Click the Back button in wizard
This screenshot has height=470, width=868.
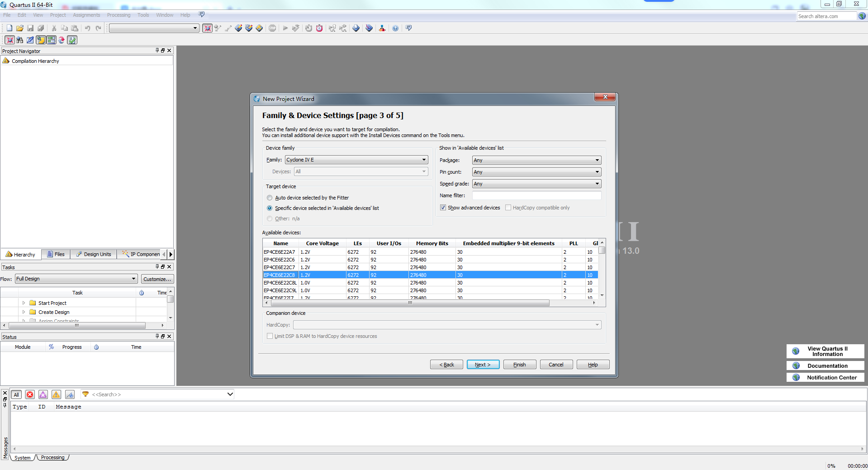coord(446,365)
